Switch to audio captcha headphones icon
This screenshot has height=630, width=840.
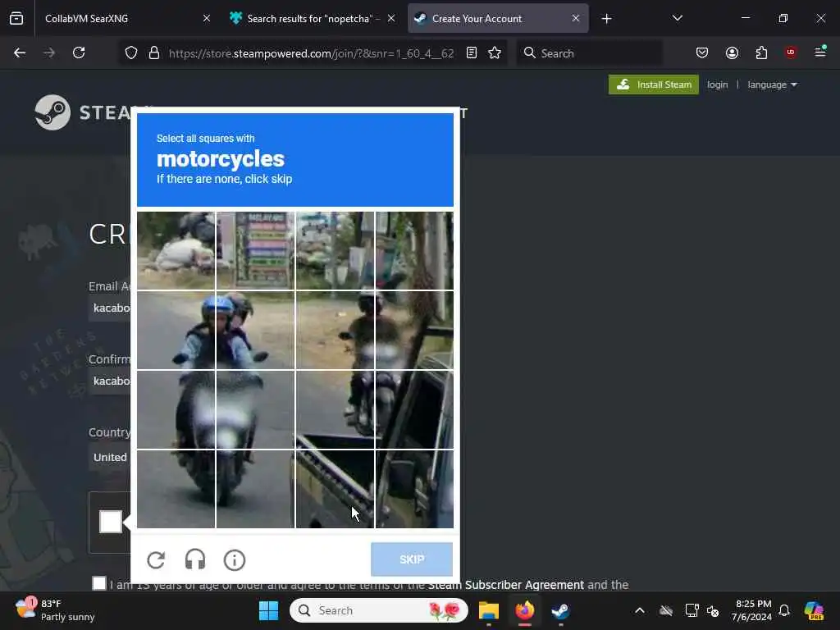195,559
